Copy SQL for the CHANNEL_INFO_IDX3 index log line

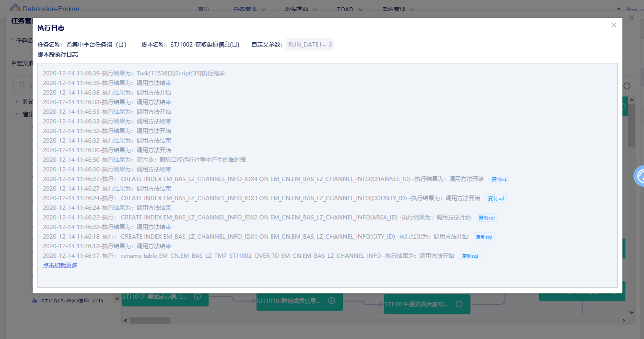pos(496,198)
